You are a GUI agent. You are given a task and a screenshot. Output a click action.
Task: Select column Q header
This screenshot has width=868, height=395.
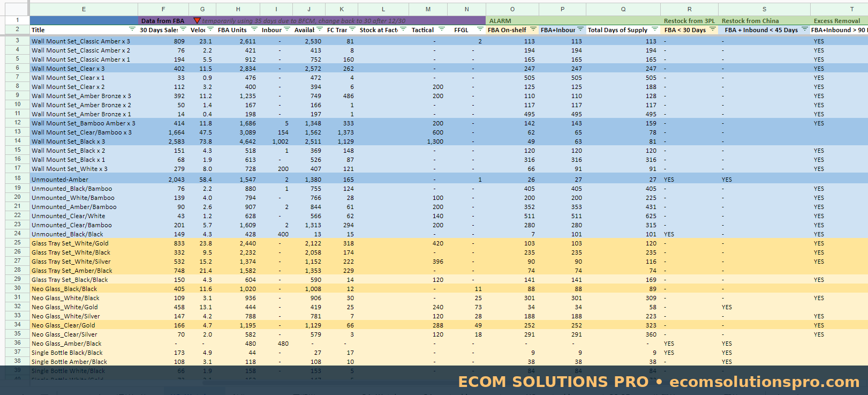623,9
